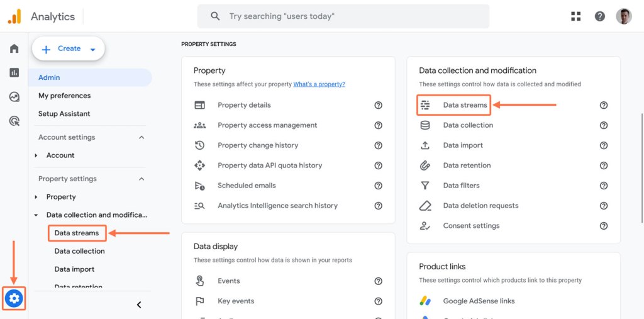Collapse the Property settings section
The height and width of the screenshot is (319, 644).
coord(142,179)
